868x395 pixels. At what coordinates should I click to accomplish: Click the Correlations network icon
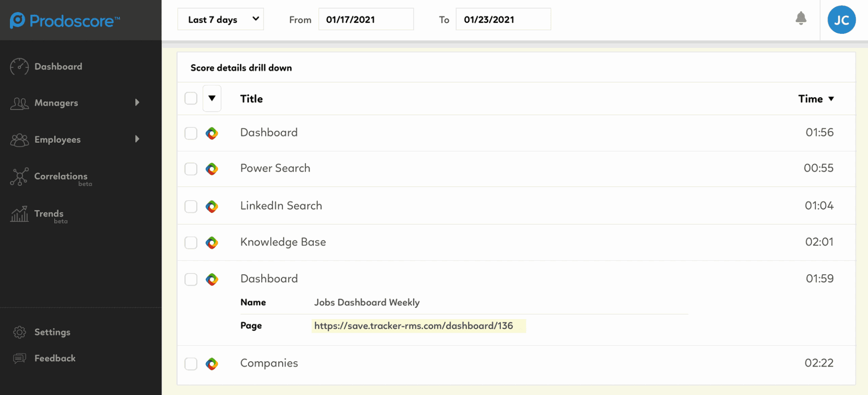pyautogui.click(x=19, y=177)
